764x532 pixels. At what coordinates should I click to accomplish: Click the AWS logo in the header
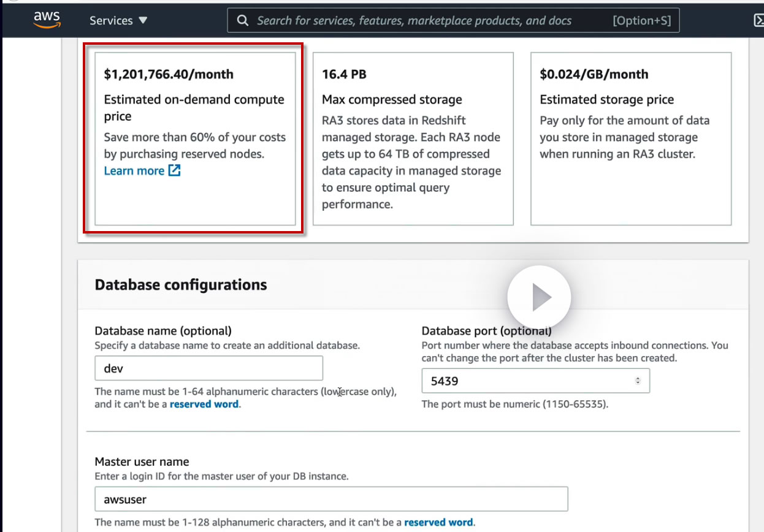[x=47, y=20]
